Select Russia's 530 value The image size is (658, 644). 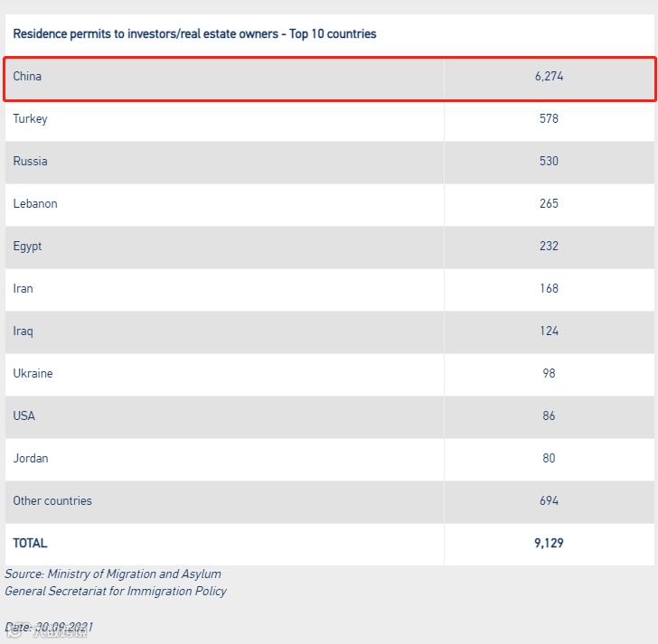[x=549, y=162]
